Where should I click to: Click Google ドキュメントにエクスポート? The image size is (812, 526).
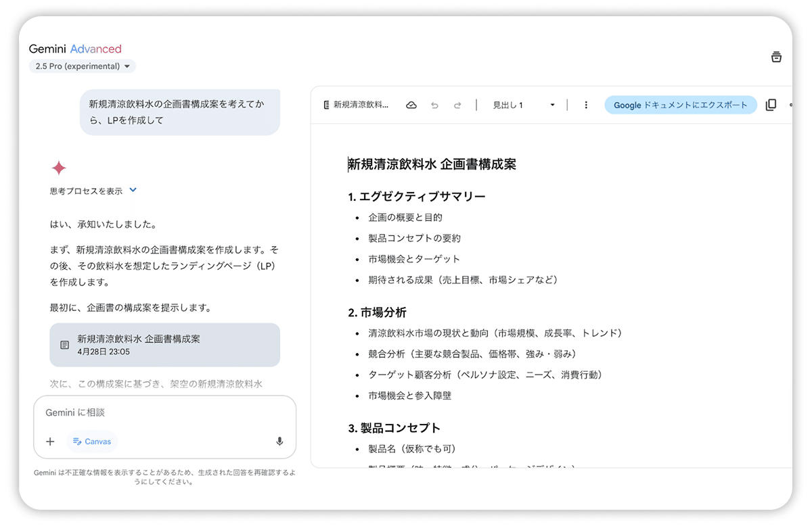point(681,105)
